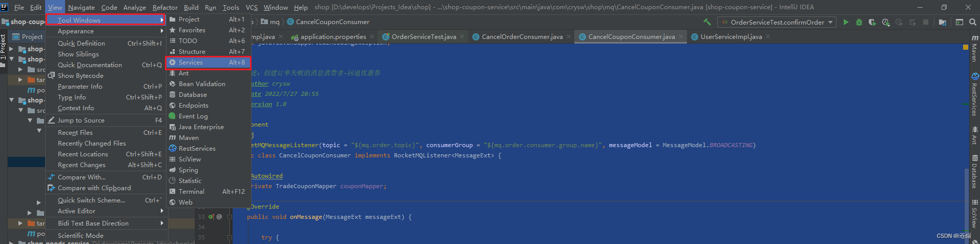This screenshot has height=244, width=980.
Task: Open Quick Documentation menu item
Action: click(106, 65)
